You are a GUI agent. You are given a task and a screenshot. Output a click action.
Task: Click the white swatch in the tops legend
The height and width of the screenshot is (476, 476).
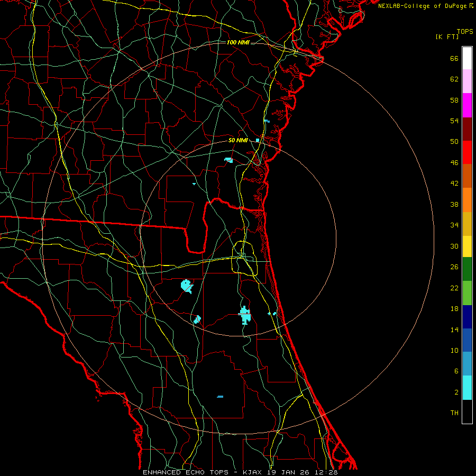[x=467, y=58]
